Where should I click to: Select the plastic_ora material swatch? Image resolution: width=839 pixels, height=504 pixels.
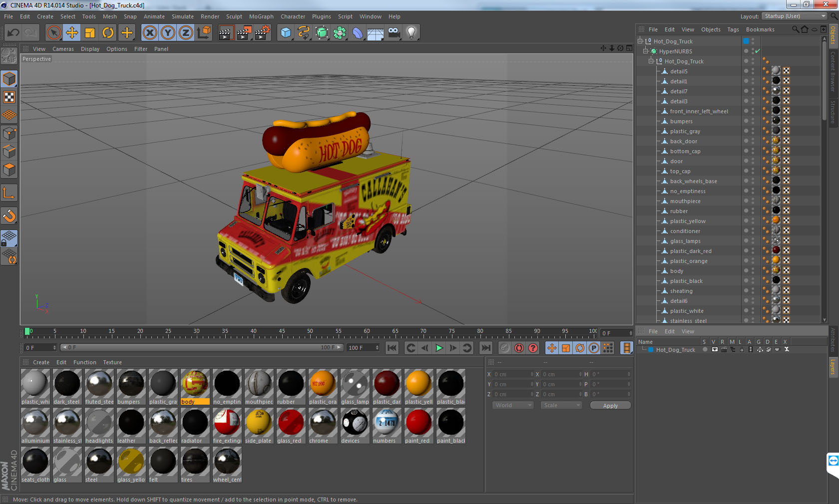323,387
